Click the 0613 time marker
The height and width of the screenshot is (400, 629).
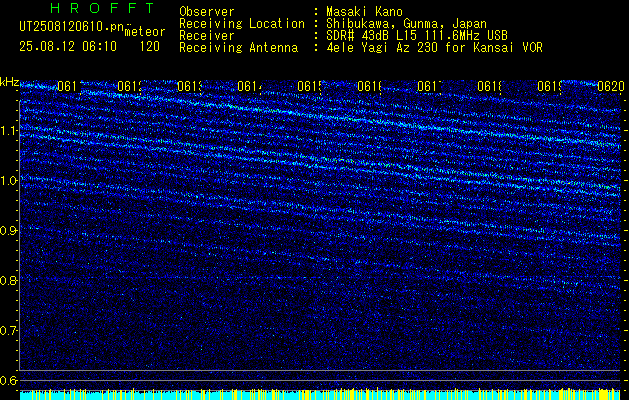tap(190, 86)
